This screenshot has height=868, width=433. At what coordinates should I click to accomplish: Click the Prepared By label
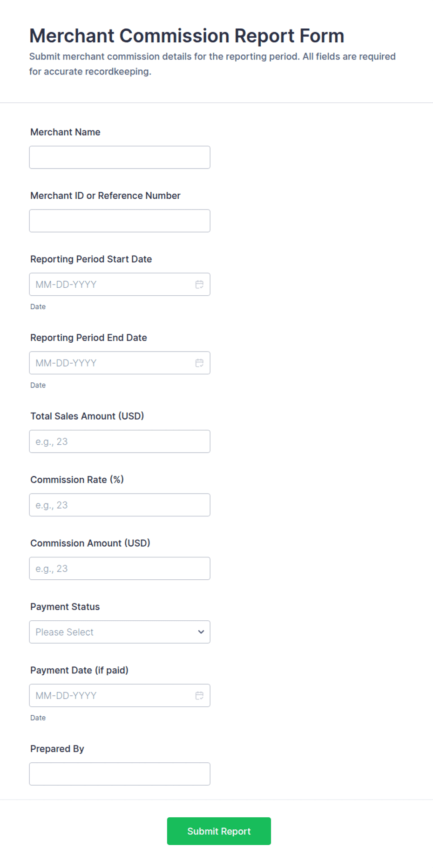[57, 749]
